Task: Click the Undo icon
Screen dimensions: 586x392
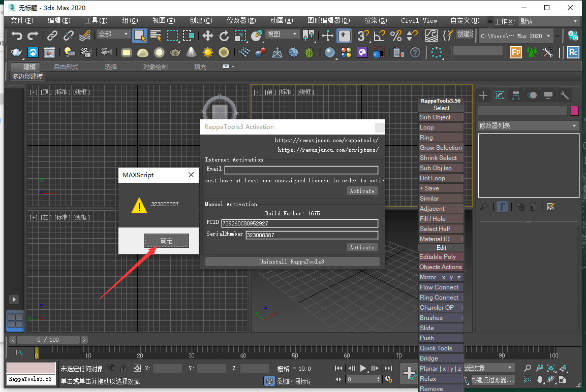Action: tap(17, 36)
